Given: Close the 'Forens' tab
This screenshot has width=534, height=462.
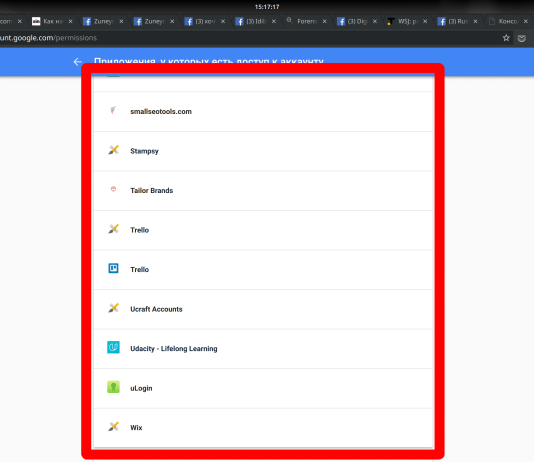Looking at the screenshot, I should (x=325, y=21).
